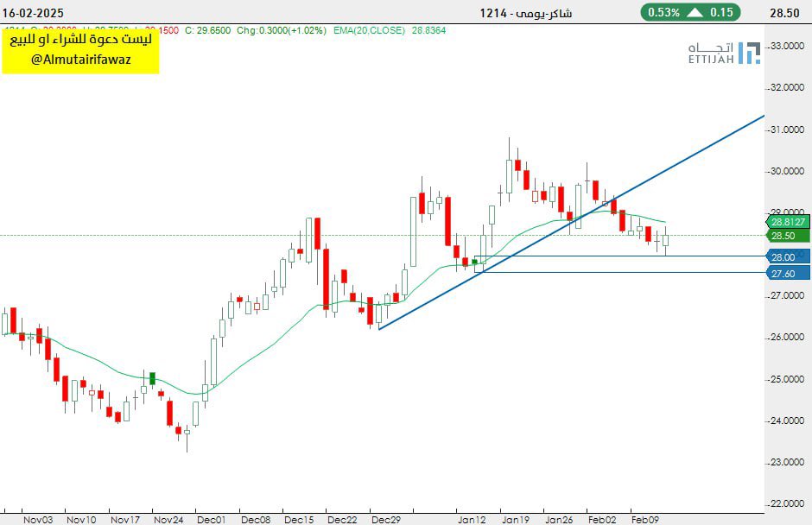Click the 0.15 change value in the badge
This screenshot has width=812, height=525.
click(721, 12)
